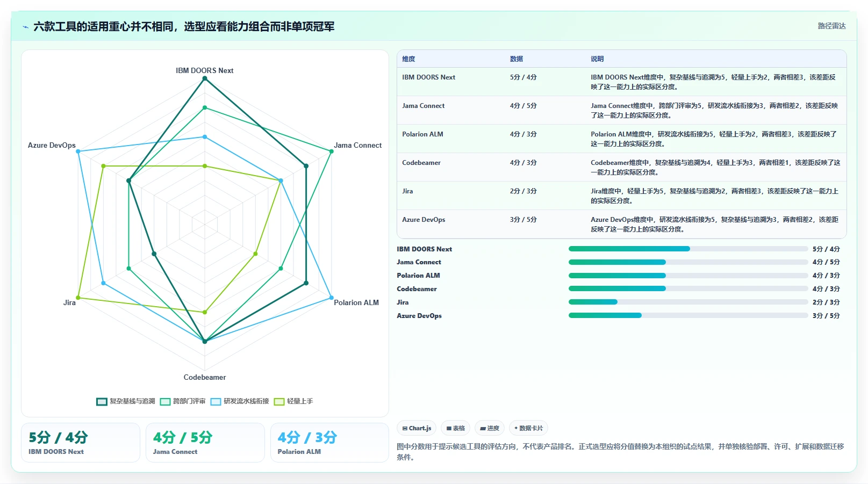Toggle the 跨部门评审 legend swatch
The image size is (868, 484).
pos(165,402)
